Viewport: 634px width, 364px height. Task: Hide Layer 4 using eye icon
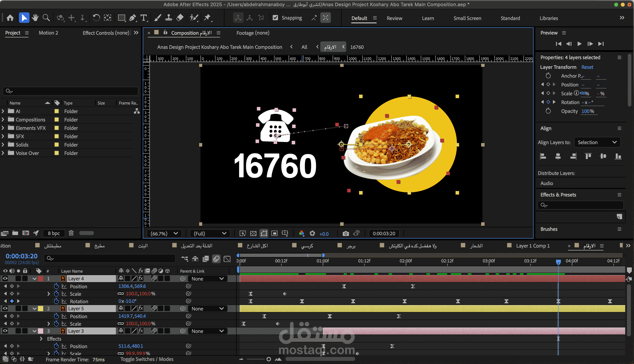(5, 278)
